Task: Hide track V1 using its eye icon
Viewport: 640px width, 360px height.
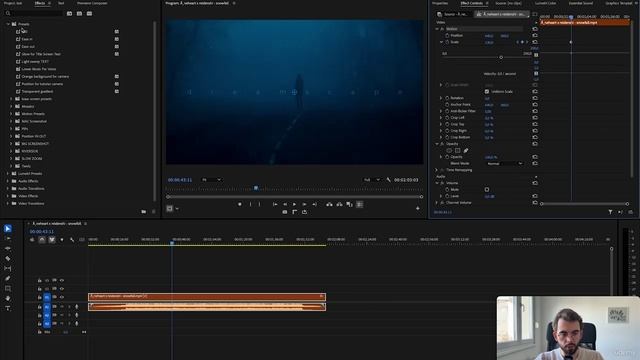Action: pyautogui.click(x=62, y=297)
